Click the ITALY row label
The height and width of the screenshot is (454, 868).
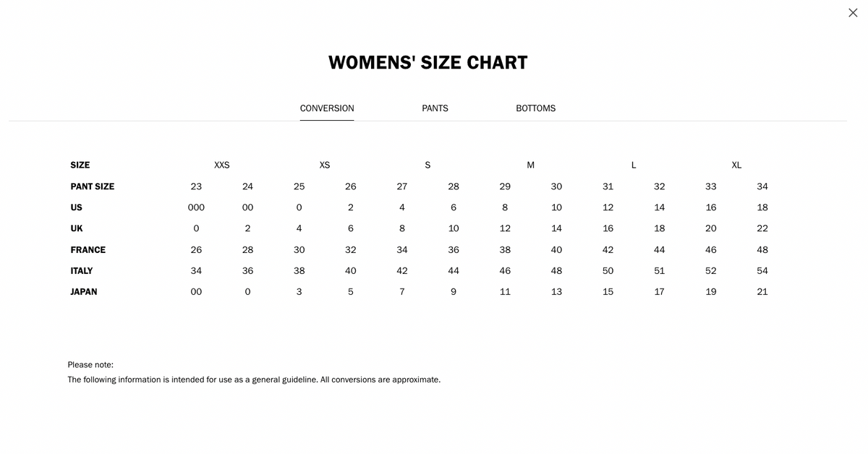[x=82, y=271]
